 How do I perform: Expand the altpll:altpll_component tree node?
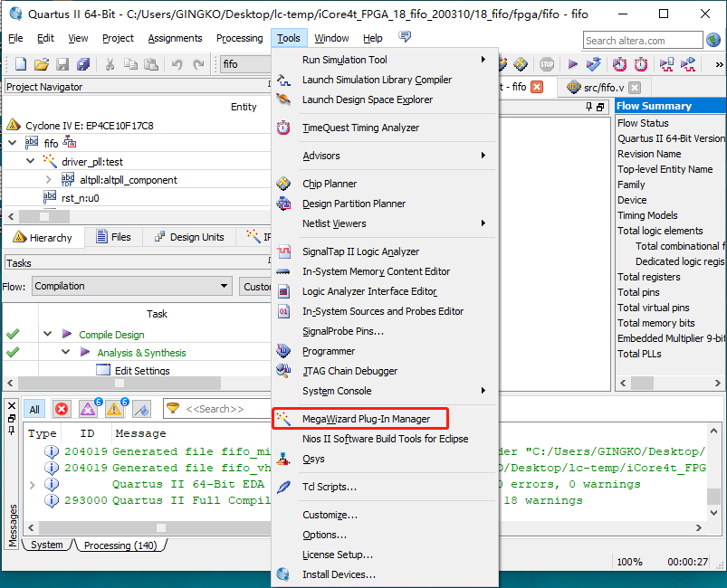click(x=49, y=179)
